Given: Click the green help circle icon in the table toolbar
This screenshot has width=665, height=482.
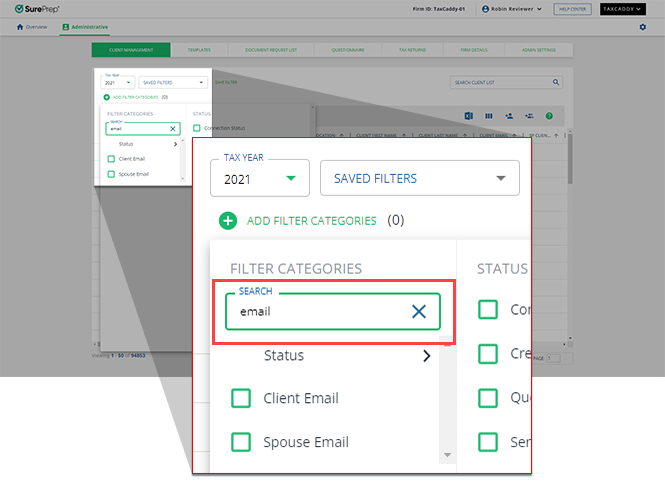Looking at the screenshot, I should point(549,116).
